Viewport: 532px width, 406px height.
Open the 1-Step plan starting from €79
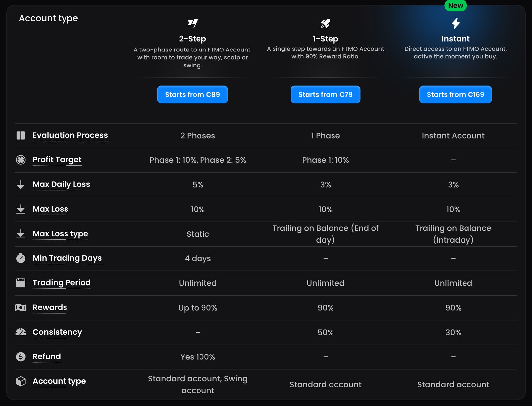326,94
